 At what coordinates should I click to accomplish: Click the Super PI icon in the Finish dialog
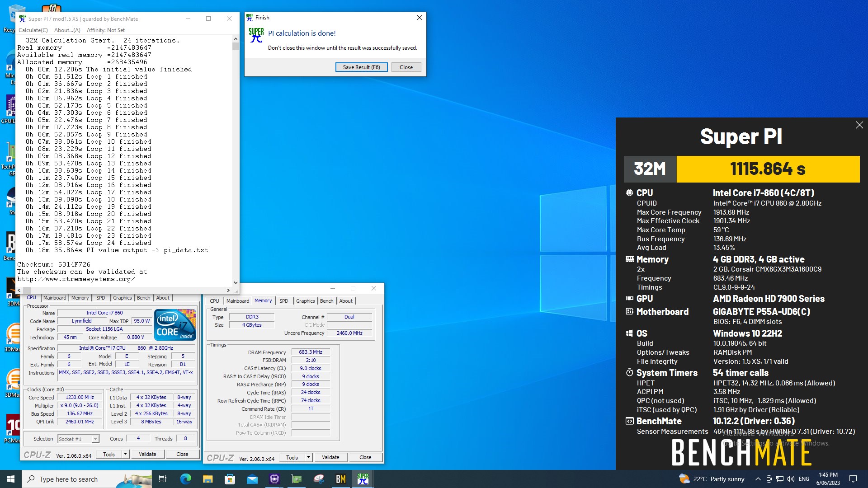(256, 35)
